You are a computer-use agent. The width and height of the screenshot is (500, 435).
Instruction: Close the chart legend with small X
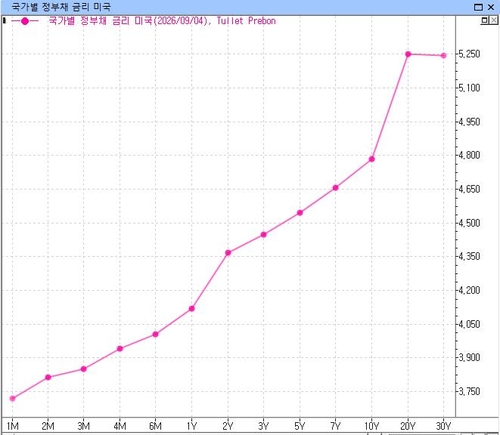click(493, 21)
